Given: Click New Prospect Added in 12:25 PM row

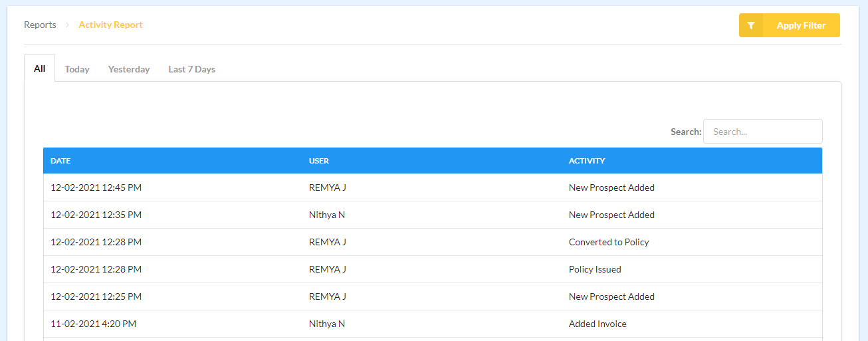Looking at the screenshot, I should pos(611,296).
